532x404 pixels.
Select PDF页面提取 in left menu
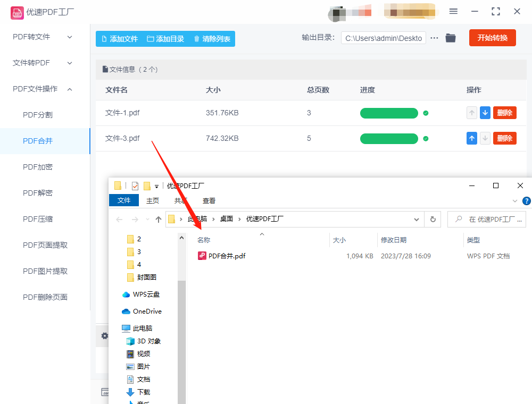coord(45,245)
